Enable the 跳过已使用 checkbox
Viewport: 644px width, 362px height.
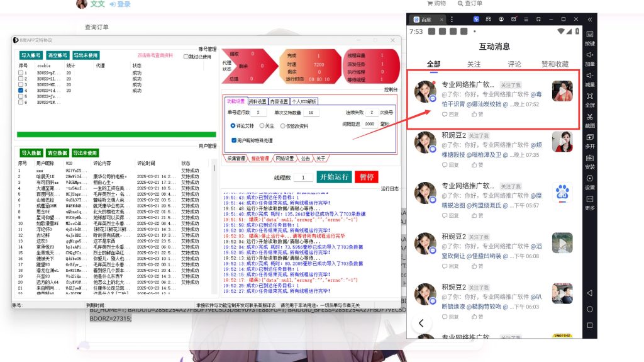(x=186, y=57)
